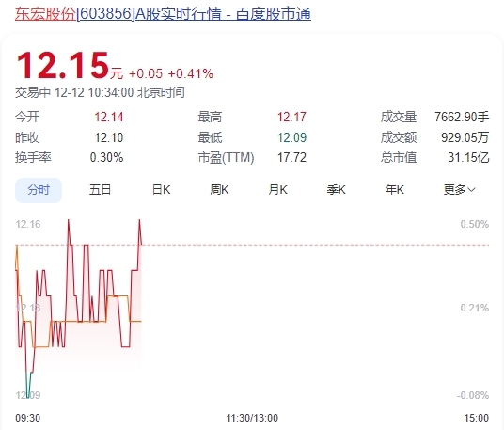This screenshot has width=504, height=430.
Task: Click the 换手率 value 0.30%
Action: click(x=106, y=157)
